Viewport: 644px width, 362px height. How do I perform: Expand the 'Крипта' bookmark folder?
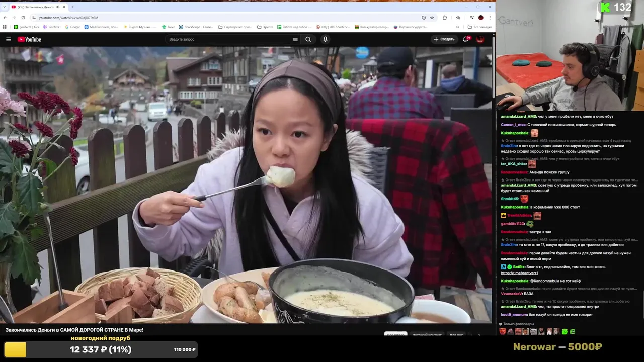coord(265,27)
